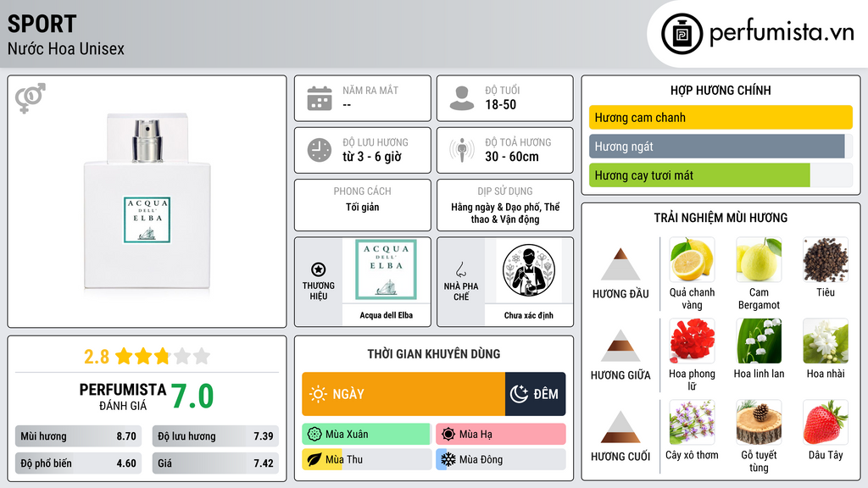Click the Mùa Thu season bar
The height and width of the screenshot is (488, 868).
pos(367,459)
